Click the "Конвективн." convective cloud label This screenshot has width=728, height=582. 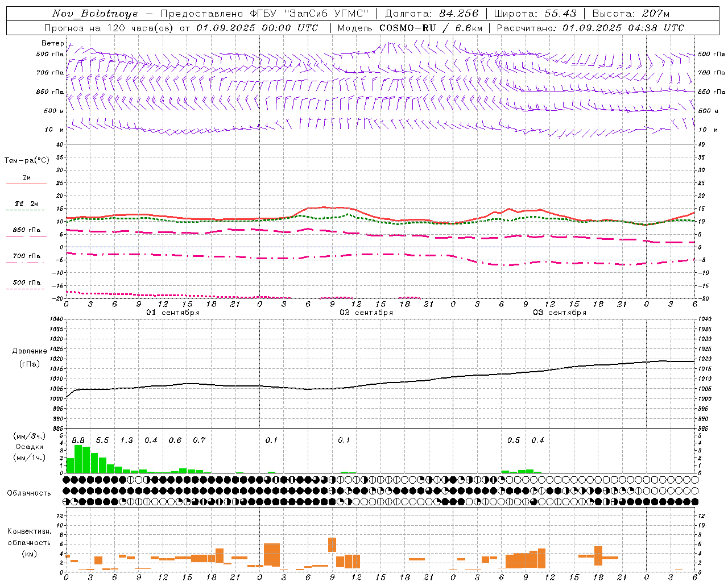29,531
